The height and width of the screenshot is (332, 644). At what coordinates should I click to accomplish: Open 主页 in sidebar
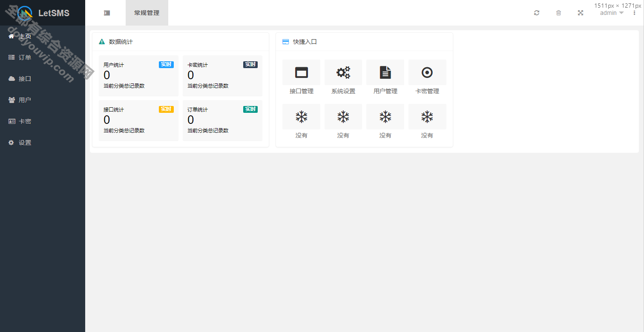tap(43, 36)
